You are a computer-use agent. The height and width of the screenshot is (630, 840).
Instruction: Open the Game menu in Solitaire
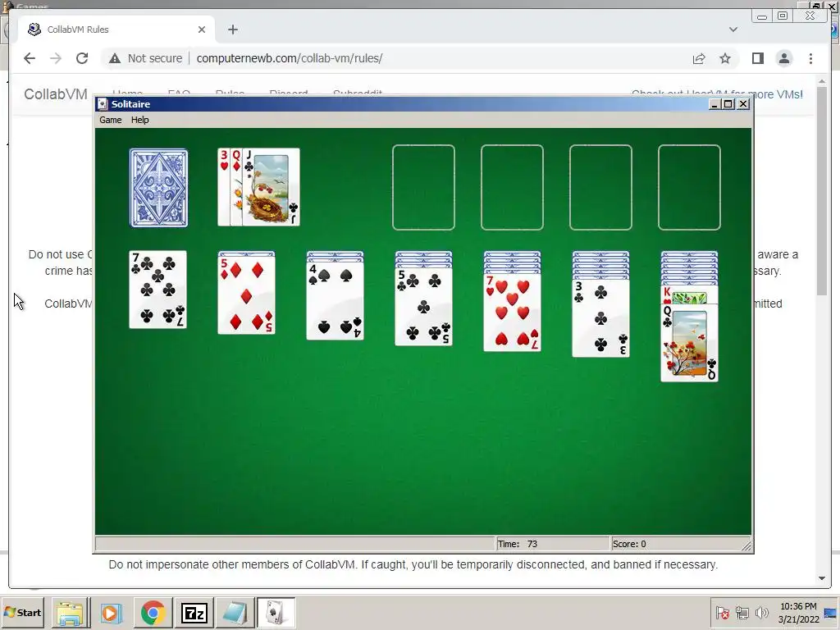(111, 120)
